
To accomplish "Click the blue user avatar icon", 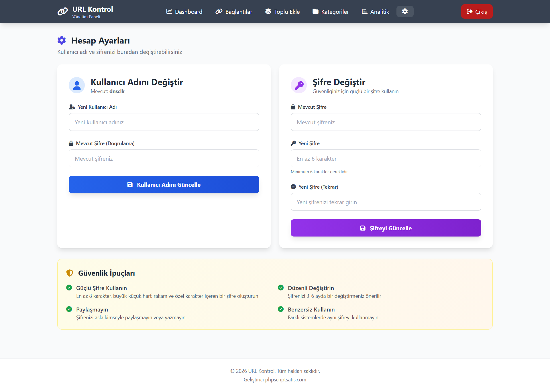I will (x=77, y=85).
